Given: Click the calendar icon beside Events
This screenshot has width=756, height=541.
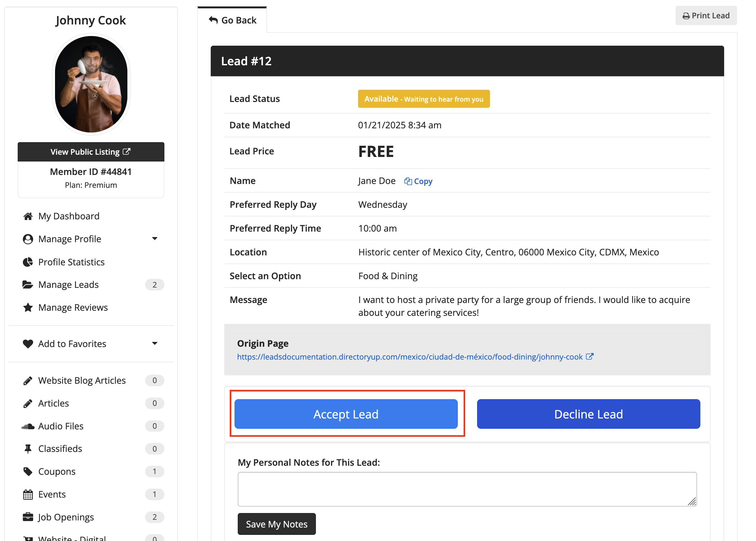Looking at the screenshot, I should click(x=28, y=494).
